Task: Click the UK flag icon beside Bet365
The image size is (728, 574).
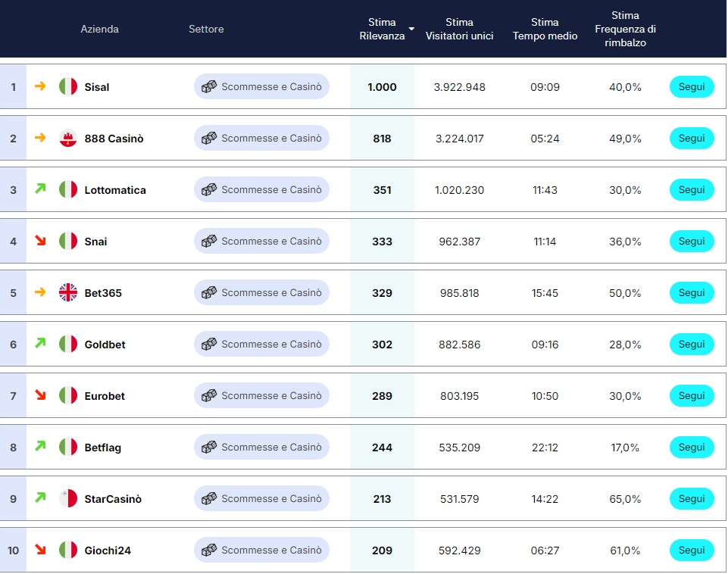Action: pyautogui.click(x=68, y=293)
